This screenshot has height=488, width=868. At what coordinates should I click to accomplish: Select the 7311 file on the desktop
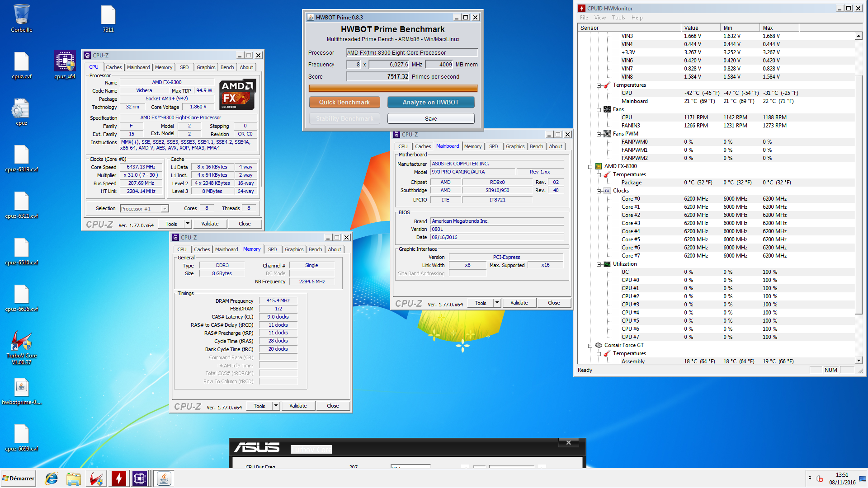tap(108, 18)
